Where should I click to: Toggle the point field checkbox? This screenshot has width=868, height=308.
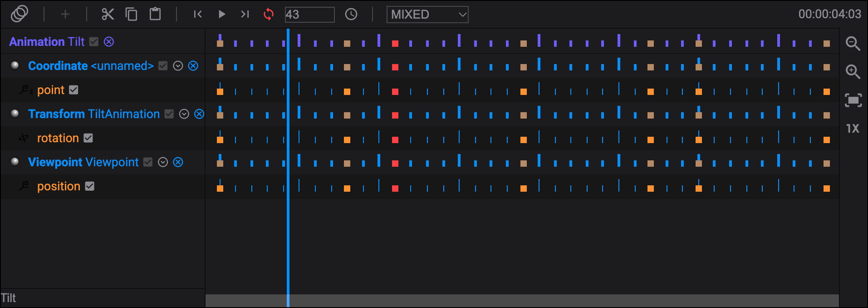[74, 90]
